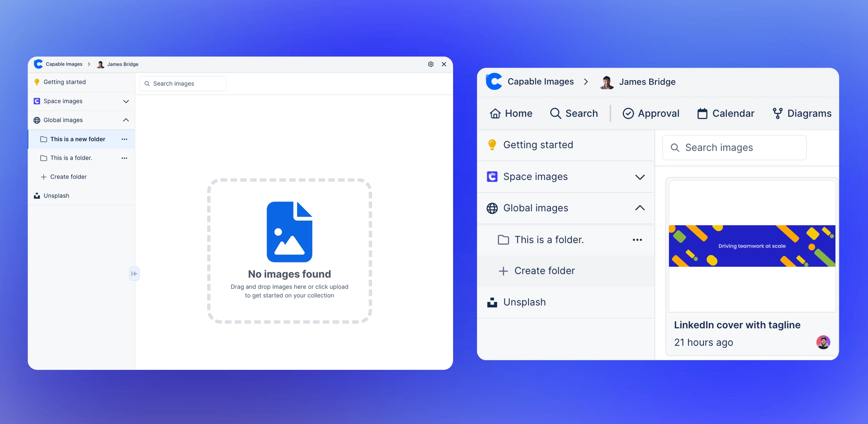This screenshot has height=424, width=868.
Task: Switch to the Calendar tab
Action: click(726, 114)
